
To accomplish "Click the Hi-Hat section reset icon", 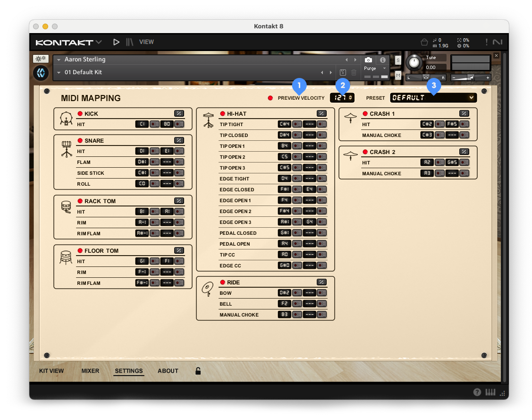I will (321, 113).
